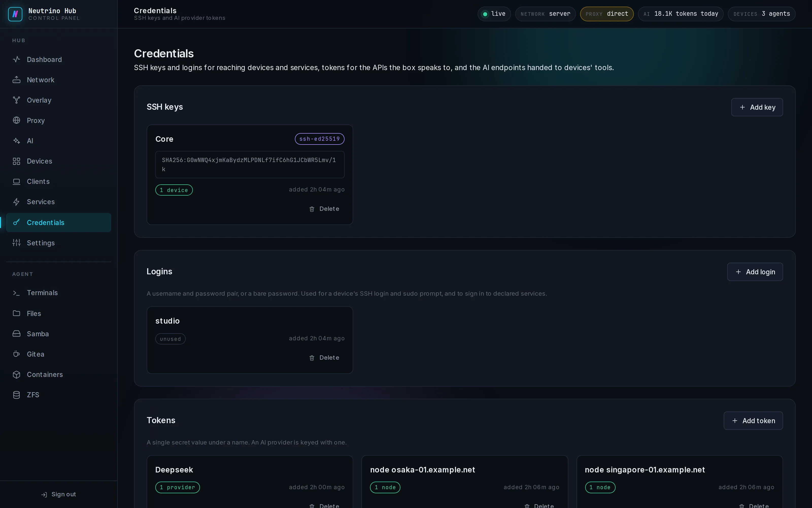Click 1 node badge on osaka-01 token
Screen dimensions: 812x508
(x=385, y=487)
